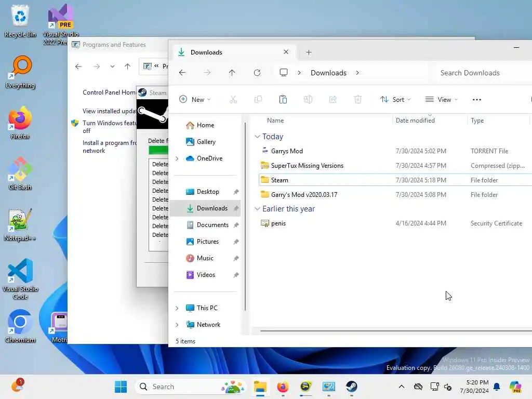Image resolution: width=532 pixels, height=399 pixels.
Task: Open notification bell in system tray
Action: pos(497,387)
